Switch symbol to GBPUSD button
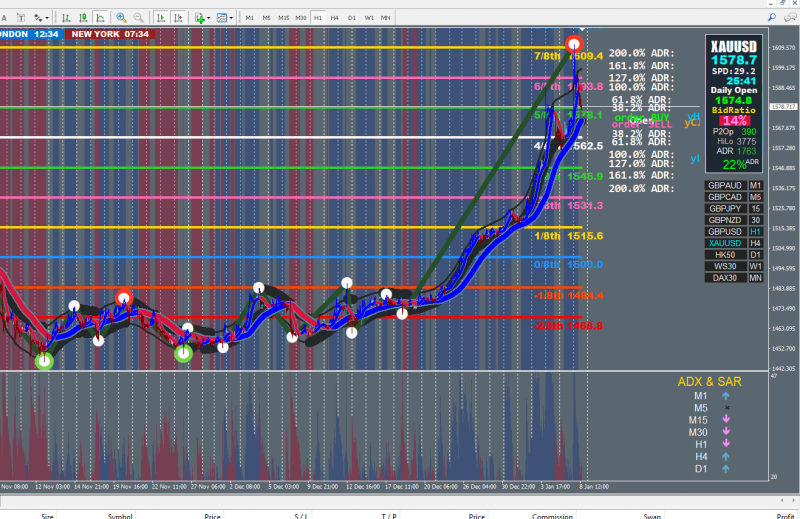 pos(725,232)
